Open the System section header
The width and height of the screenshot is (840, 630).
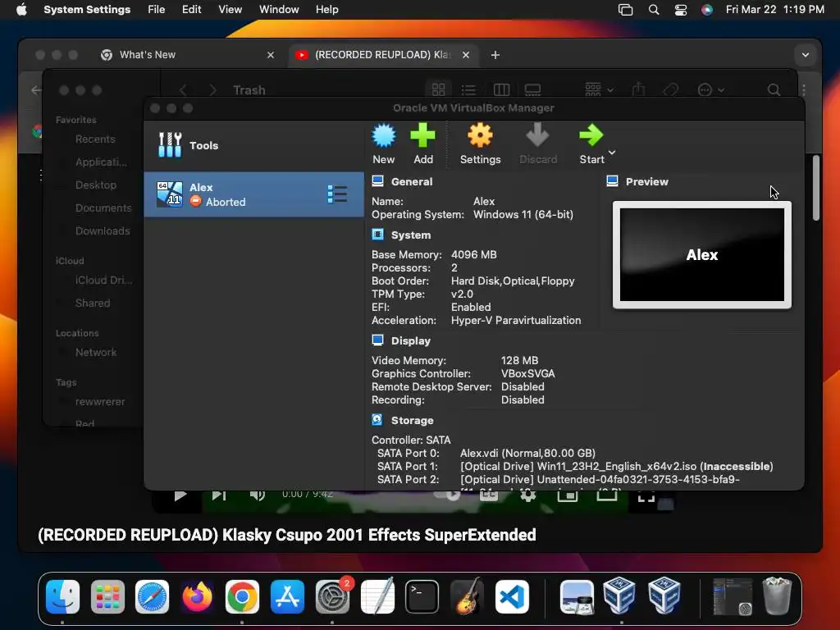coord(410,235)
